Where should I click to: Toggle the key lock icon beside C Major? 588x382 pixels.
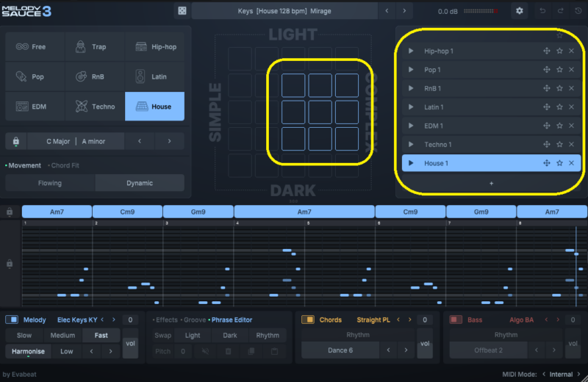[x=15, y=141]
